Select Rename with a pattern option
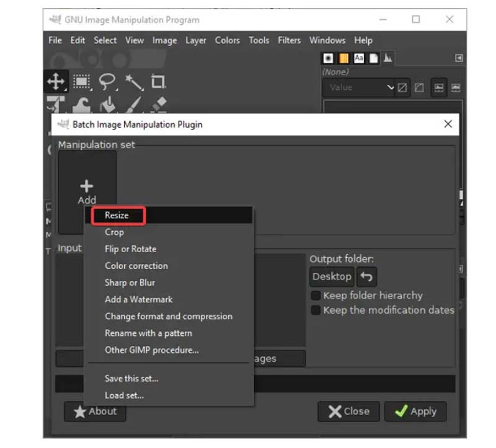Screen dimensions: 496x448 point(148,333)
